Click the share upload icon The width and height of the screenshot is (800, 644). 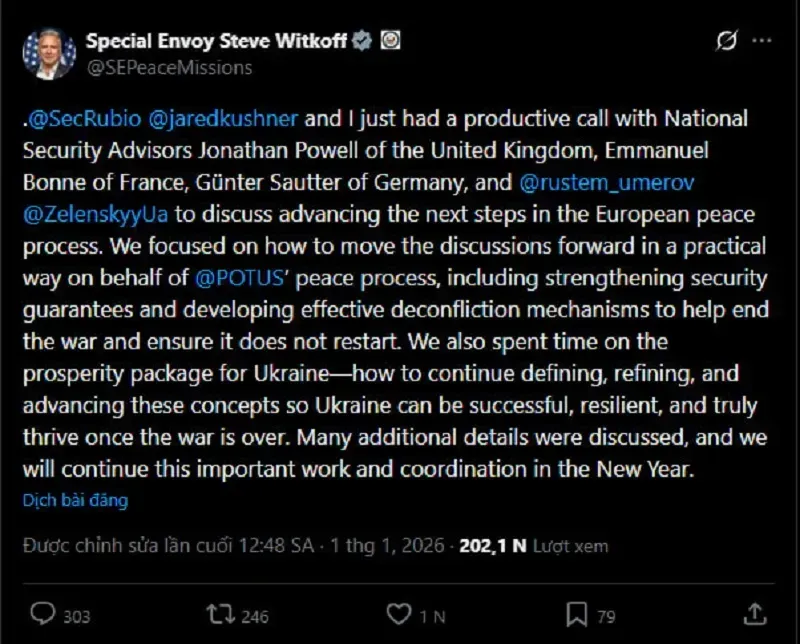pyautogui.click(x=753, y=613)
